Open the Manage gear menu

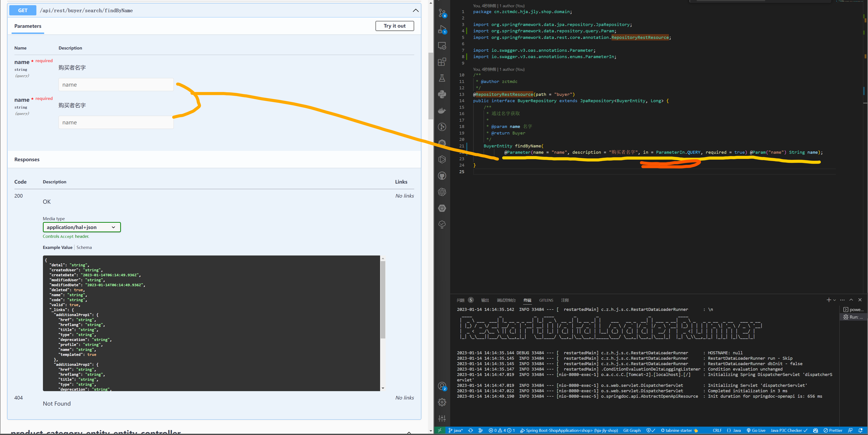tap(442, 402)
